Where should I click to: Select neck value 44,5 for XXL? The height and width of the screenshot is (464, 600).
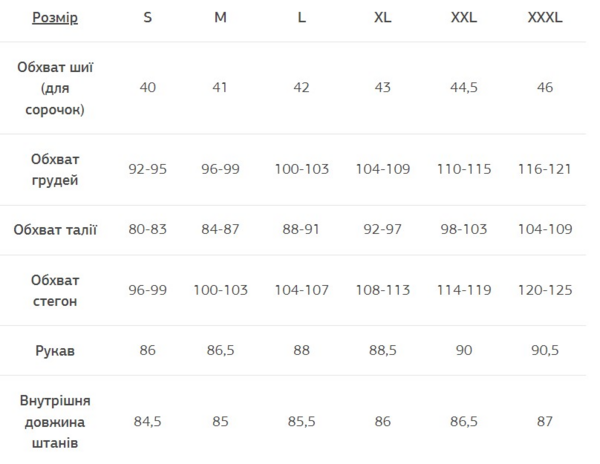[x=464, y=88]
